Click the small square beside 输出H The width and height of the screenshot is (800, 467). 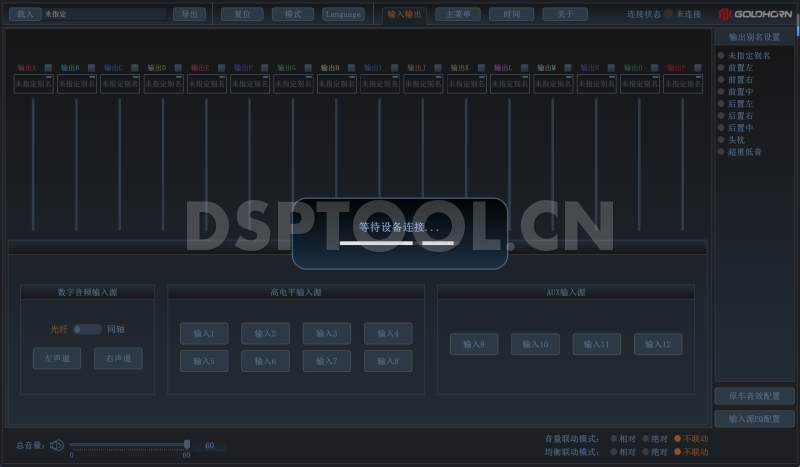[352, 68]
